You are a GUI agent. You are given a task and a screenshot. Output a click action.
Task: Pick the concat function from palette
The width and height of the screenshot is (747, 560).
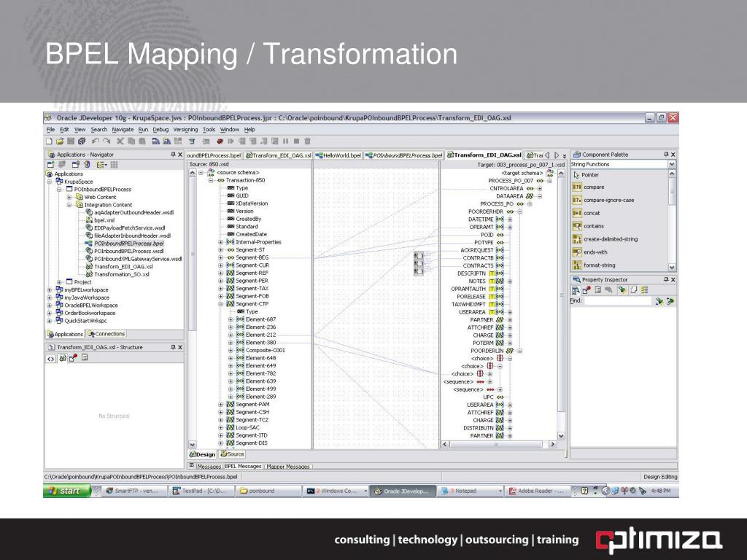tap(587, 213)
